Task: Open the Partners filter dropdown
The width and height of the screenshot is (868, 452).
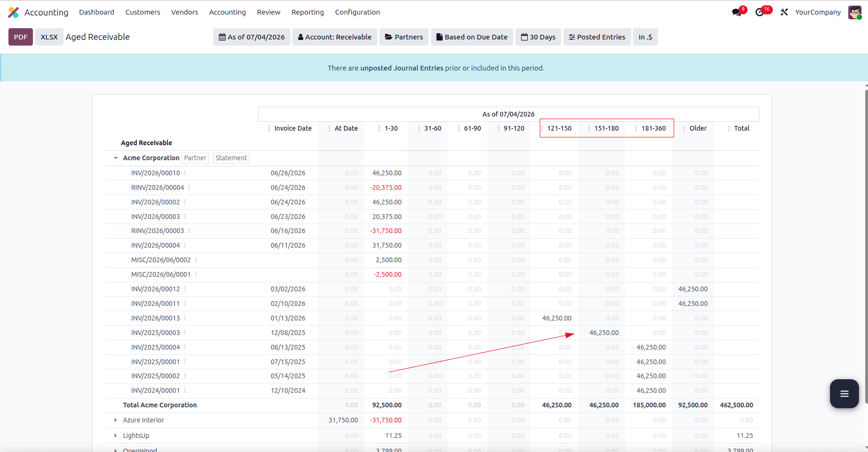Action: coord(404,37)
